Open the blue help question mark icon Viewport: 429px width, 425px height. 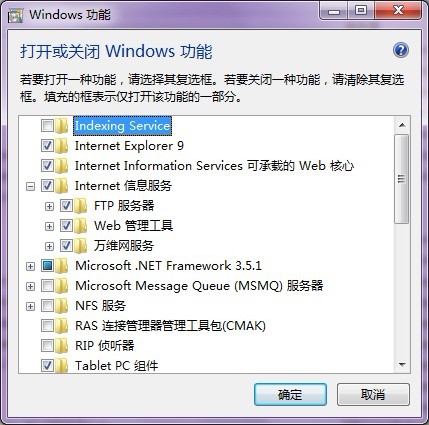(x=401, y=50)
